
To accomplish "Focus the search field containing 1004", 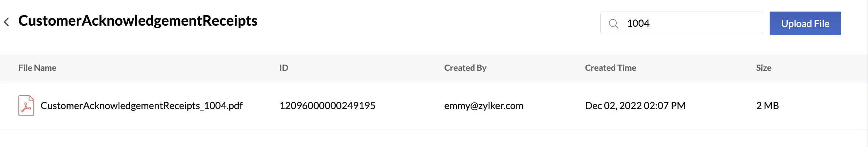I will pyautogui.click(x=691, y=23).
